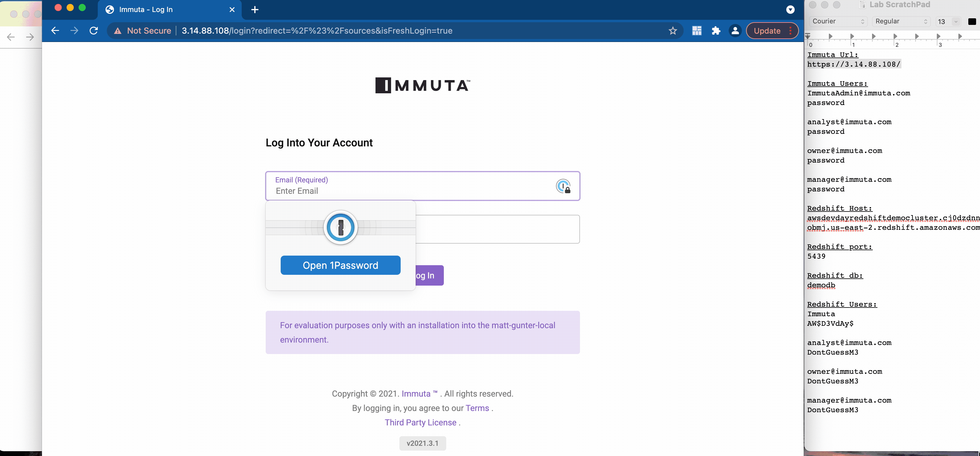The height and width of the screenshot is (456, 980).
Task: Open the Extensions puzzle icon
Action: point(716,31)
